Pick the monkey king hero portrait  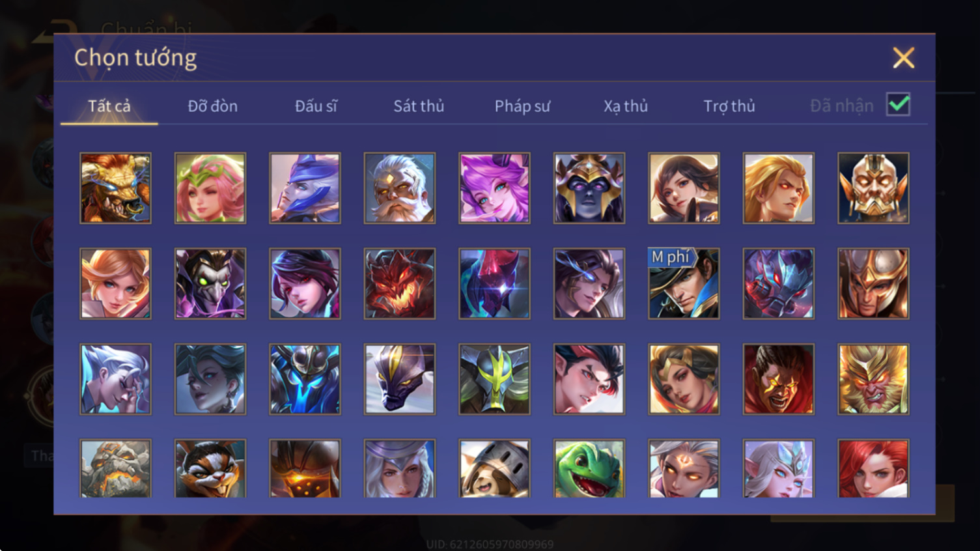coord(873,379)
